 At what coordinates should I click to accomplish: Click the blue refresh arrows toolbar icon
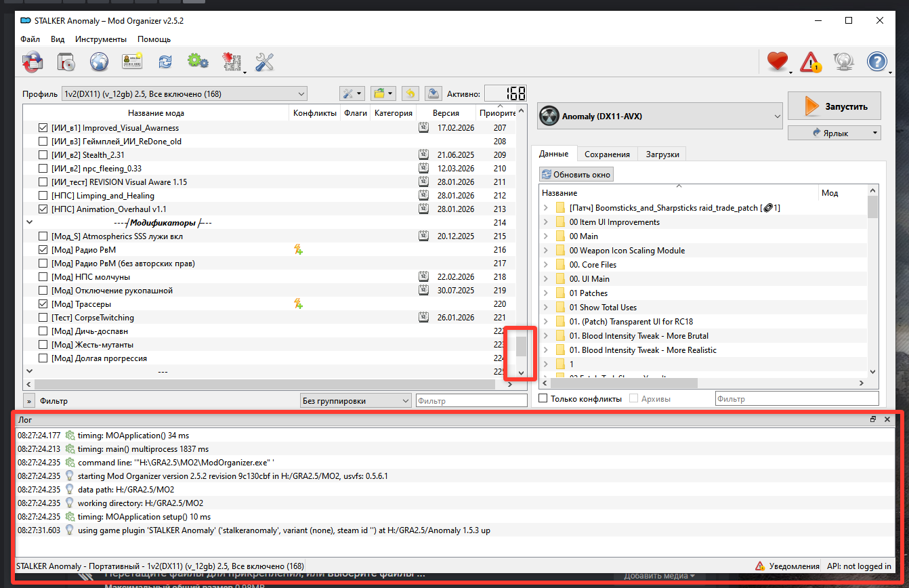point(165,62)
